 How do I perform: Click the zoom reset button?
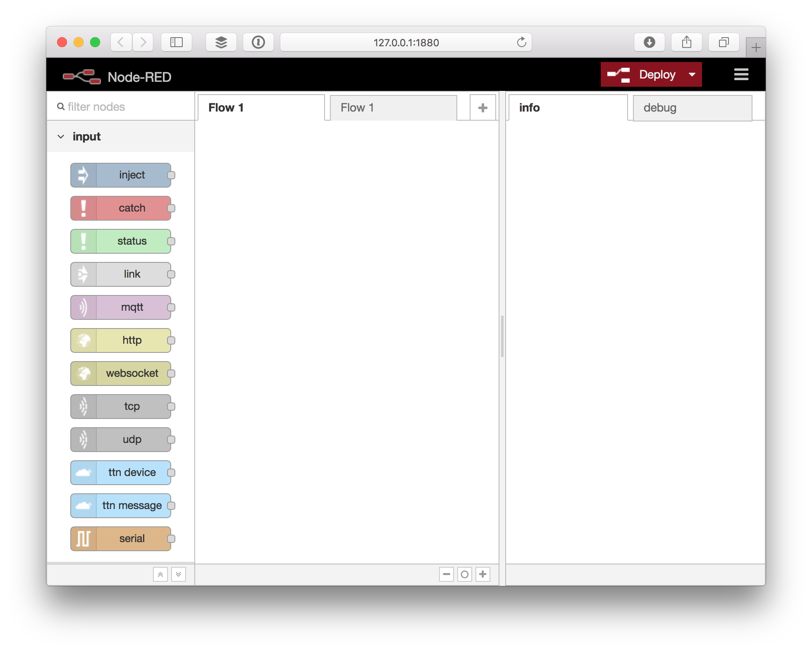[464, 573]
